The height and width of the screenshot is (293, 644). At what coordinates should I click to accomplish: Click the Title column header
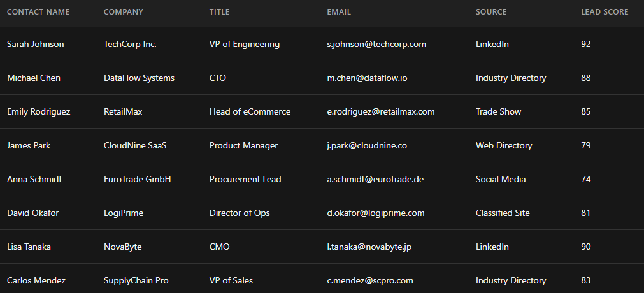click(x=220, y=12)
